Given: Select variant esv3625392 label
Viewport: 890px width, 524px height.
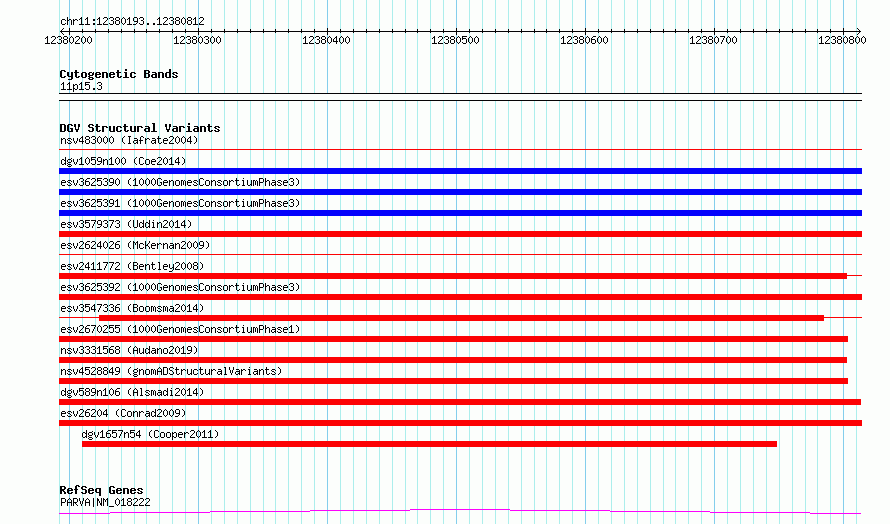Looking at the screenshot, I should click(x=180, y=287).
